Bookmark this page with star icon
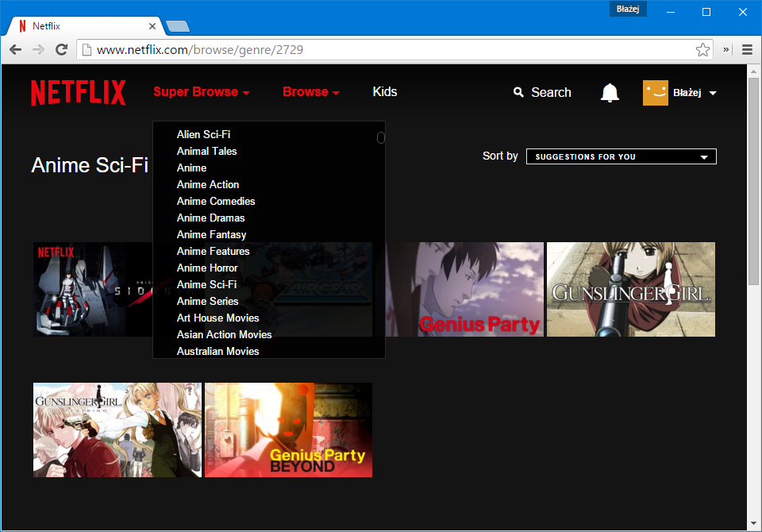 (x=702, y=49)
